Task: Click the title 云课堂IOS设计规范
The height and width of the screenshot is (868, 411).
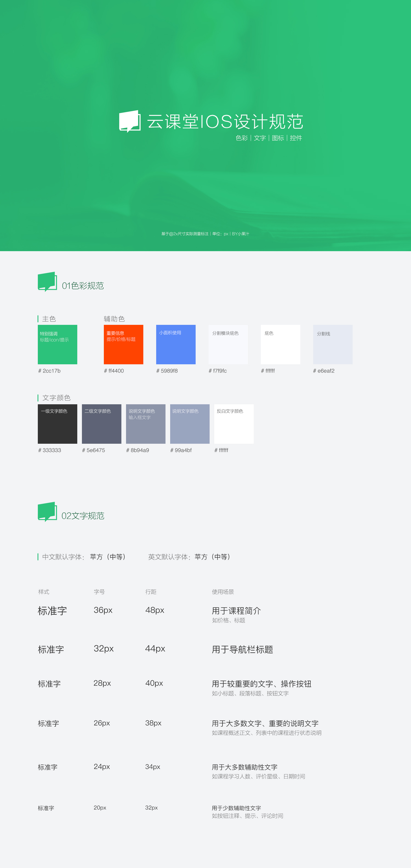Action: click(x=225, y=122)
